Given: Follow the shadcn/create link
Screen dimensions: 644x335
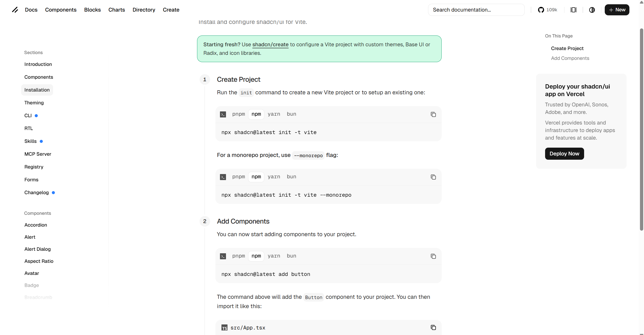Looking at the screenshot, I should click(x=270, y=45).
